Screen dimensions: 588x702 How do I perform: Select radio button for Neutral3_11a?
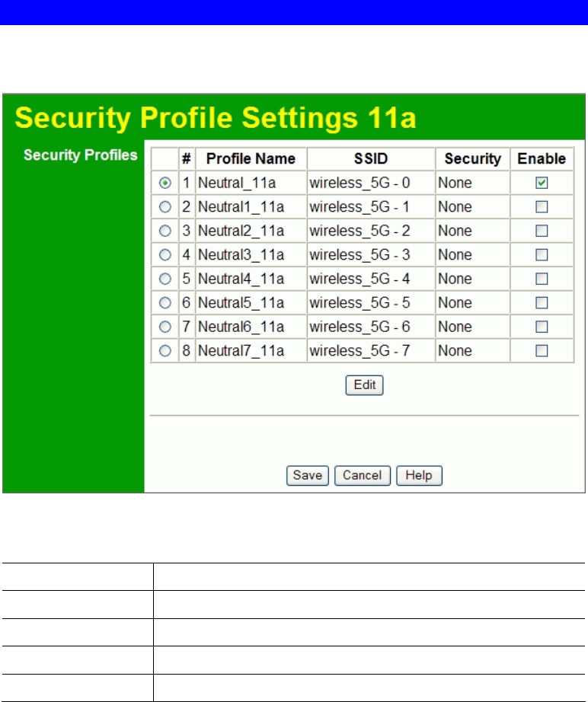click(x=165, y=255)
